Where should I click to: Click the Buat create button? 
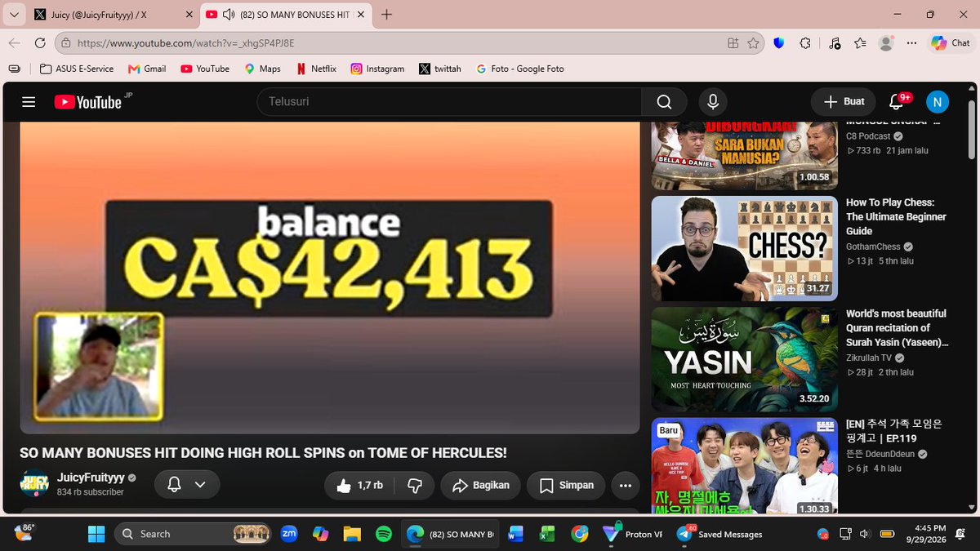pyautogui.click(x=844, y=102)
